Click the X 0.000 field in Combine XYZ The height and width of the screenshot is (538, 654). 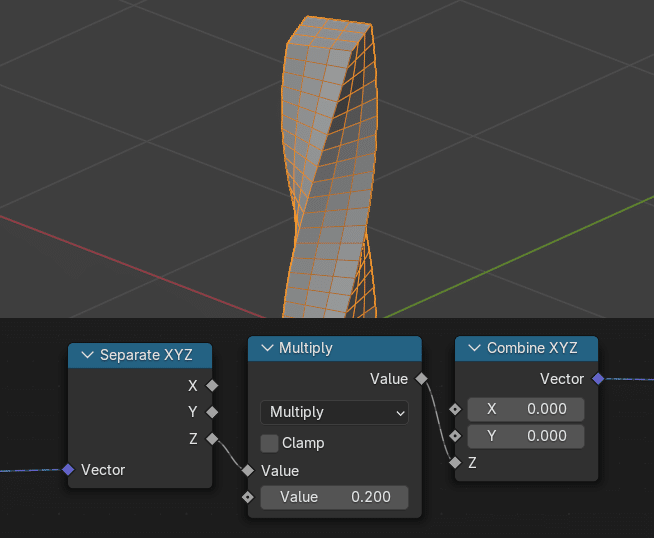[526, 409]
